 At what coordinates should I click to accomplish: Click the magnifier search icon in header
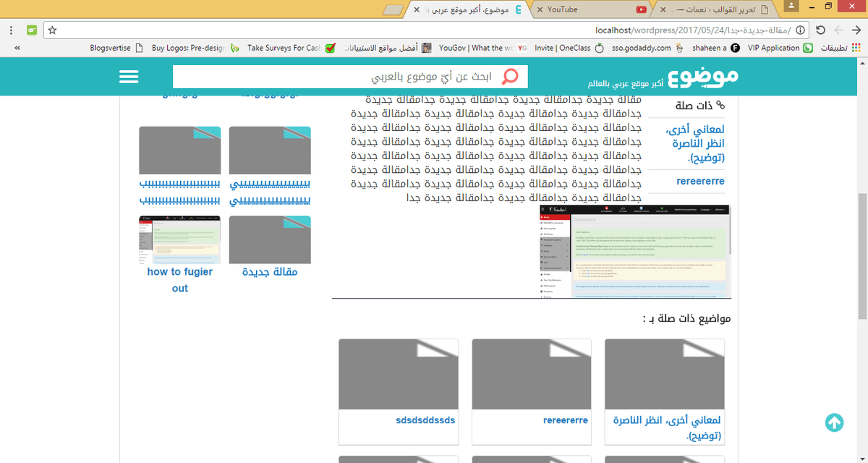(511, 77)
